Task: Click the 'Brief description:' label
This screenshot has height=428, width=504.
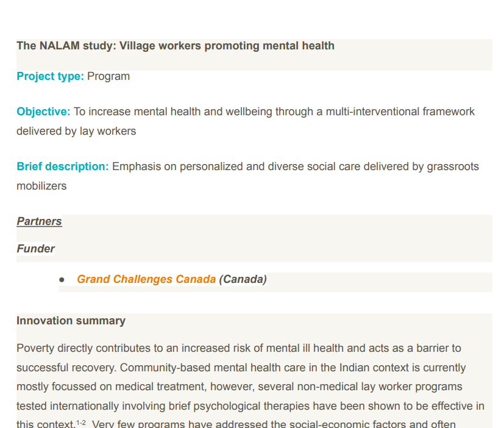Action: tap(62, 166)
